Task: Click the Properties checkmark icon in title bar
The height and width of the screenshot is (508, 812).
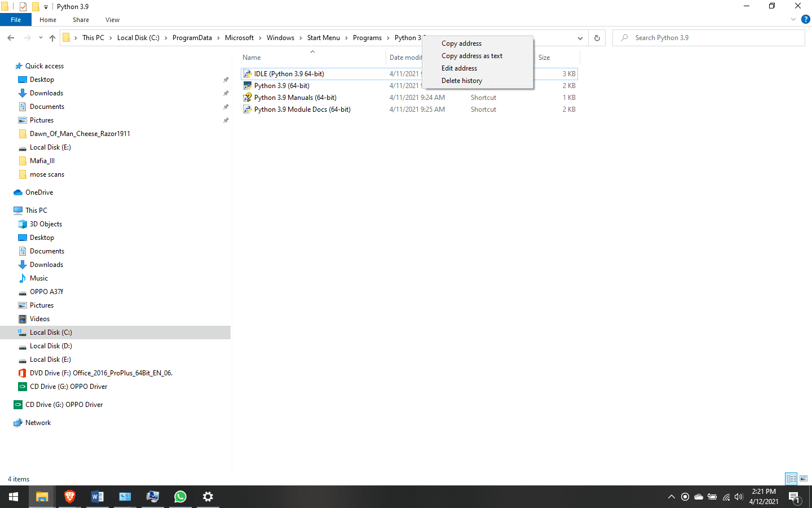Action: 23,7
